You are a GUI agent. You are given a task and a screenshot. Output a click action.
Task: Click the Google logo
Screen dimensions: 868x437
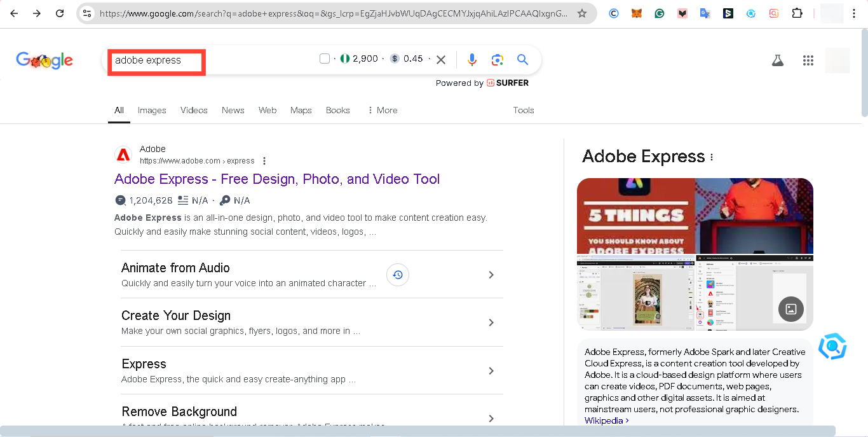click(x=44, y=60)
